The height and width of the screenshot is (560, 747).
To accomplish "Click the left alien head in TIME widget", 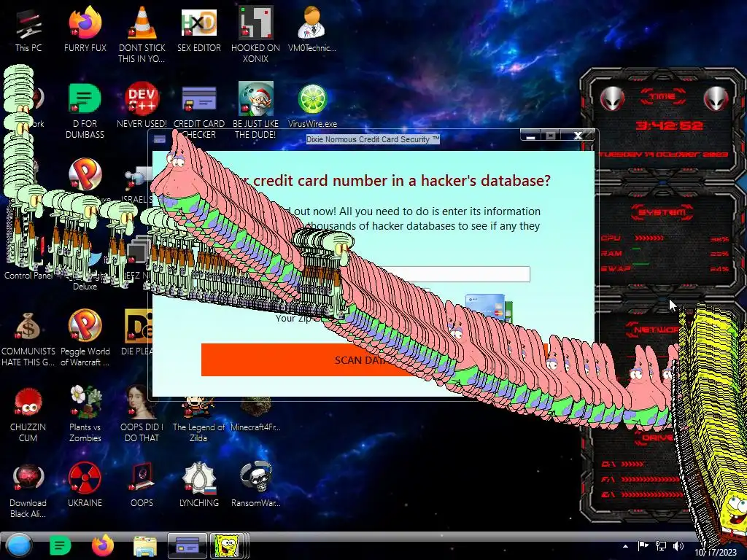I will 612,99.
